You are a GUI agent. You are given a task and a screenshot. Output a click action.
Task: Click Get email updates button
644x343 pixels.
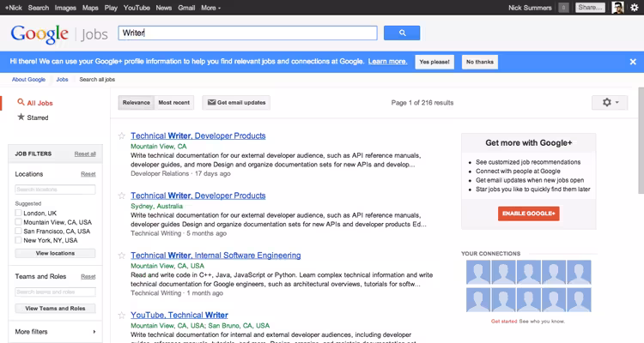[x=236, y=103]
